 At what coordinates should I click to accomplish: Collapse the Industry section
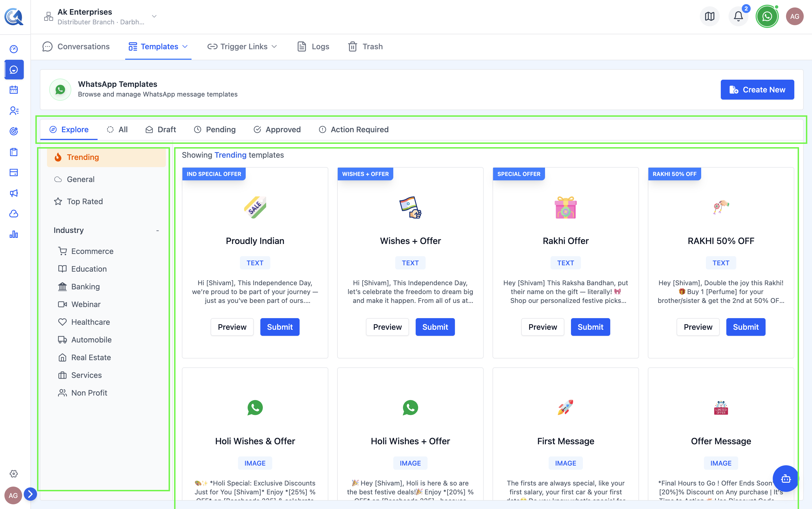(x=157, y=230)
